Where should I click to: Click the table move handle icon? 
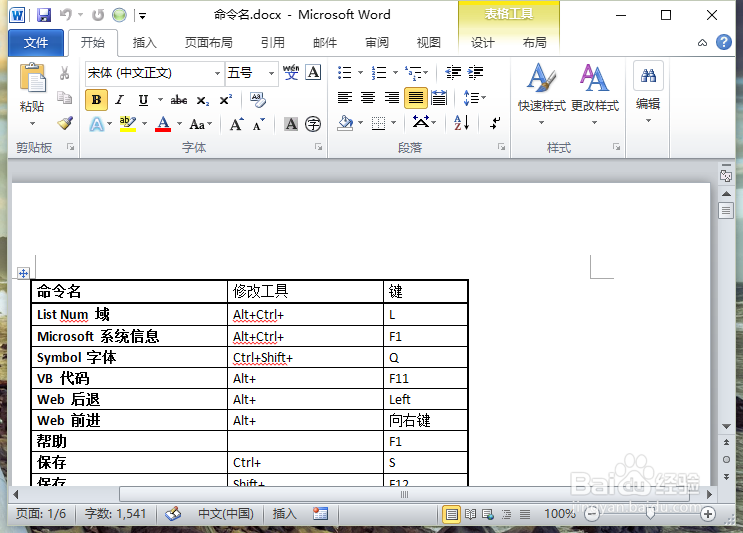coord(23,273)
